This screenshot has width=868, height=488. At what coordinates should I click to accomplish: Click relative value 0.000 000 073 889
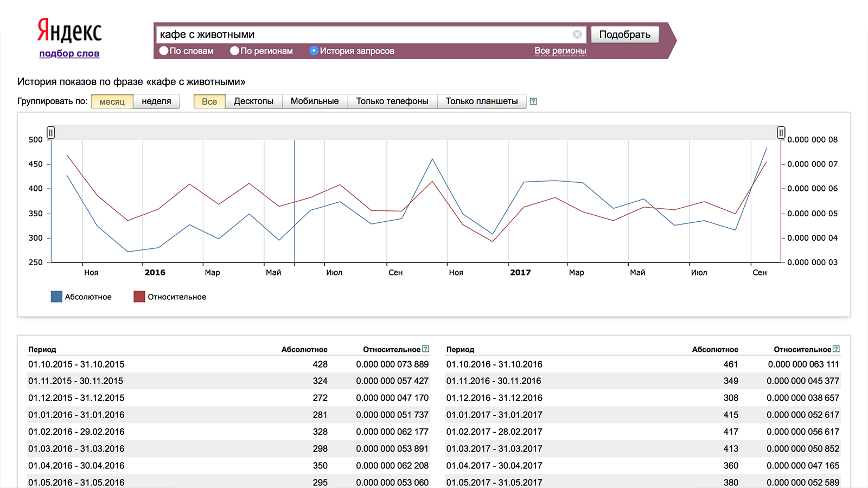coord(392,364)
